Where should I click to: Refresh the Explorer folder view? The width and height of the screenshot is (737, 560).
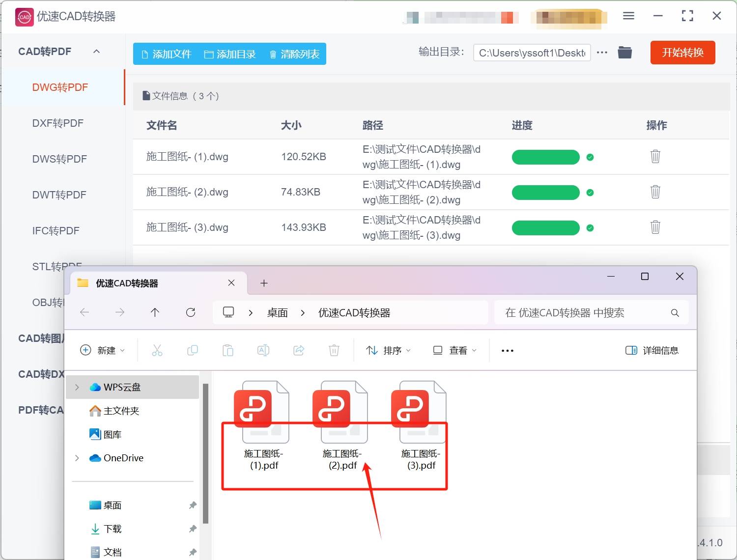191,312
